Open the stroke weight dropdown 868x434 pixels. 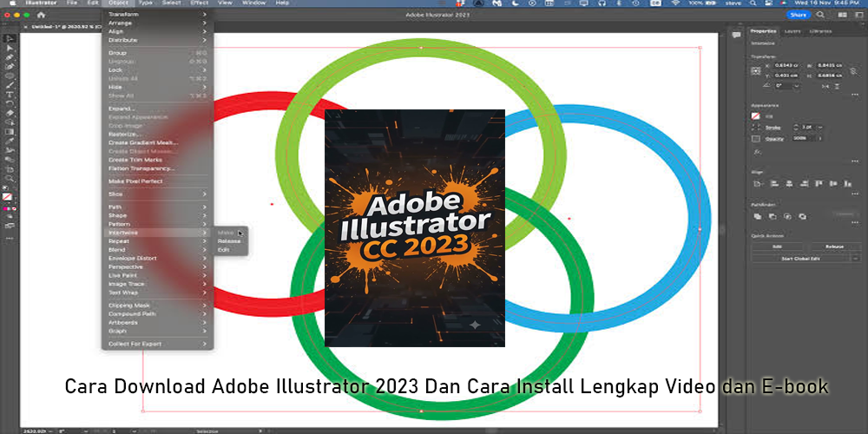(820, 128)
